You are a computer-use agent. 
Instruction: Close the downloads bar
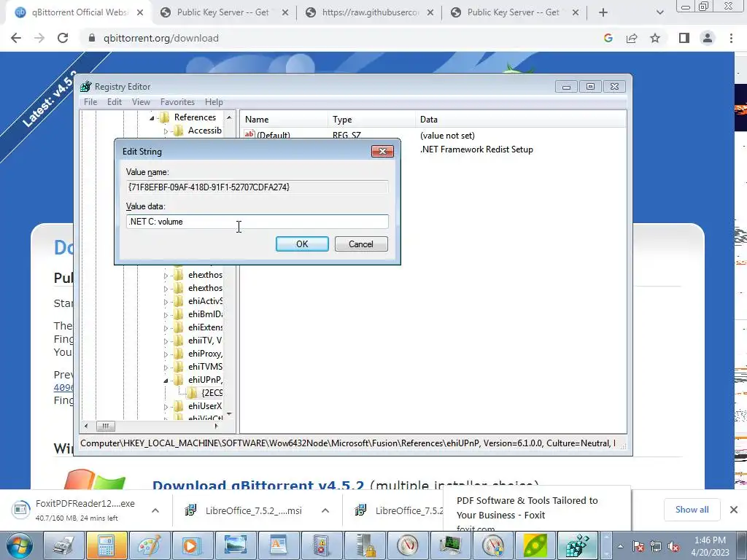(734, 510)
